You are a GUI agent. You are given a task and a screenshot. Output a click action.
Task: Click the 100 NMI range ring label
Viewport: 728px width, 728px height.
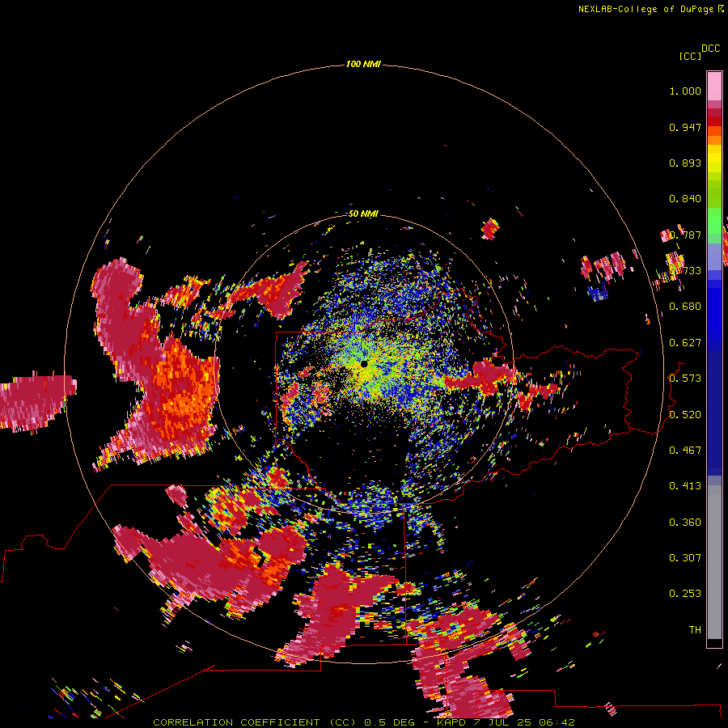(363, 64)
